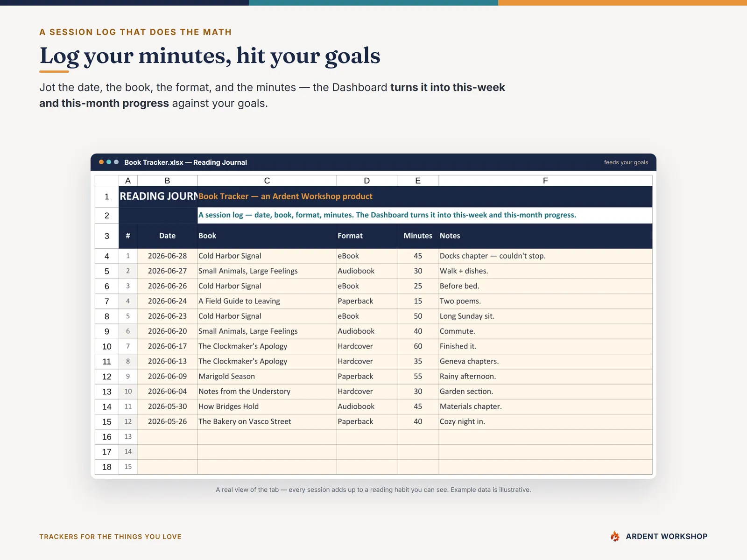Select column A header
747x560 pixels.
(x=128, y=181)
